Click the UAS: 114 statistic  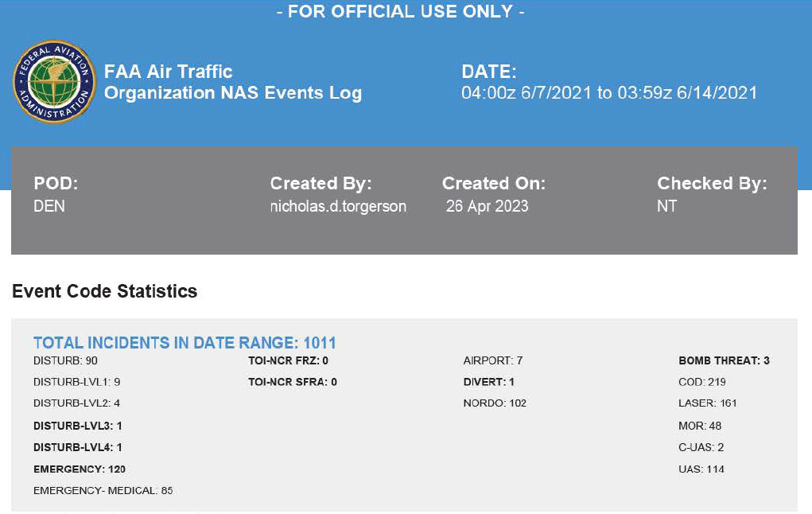pos(701,469)
